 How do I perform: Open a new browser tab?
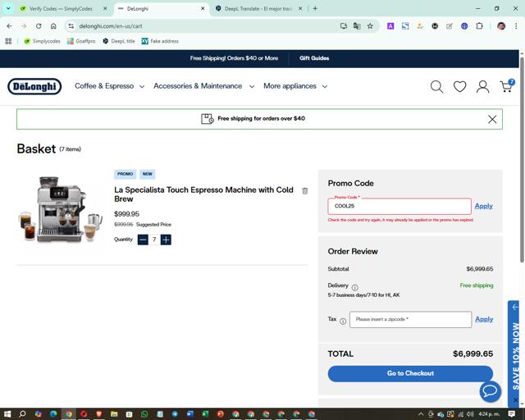click(315, 8)
